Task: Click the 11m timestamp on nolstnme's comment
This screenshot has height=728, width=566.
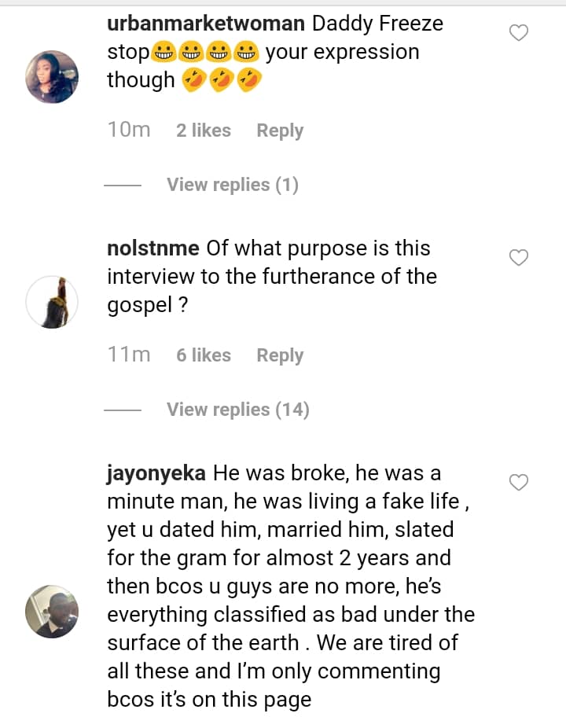Action: point(129,355)
